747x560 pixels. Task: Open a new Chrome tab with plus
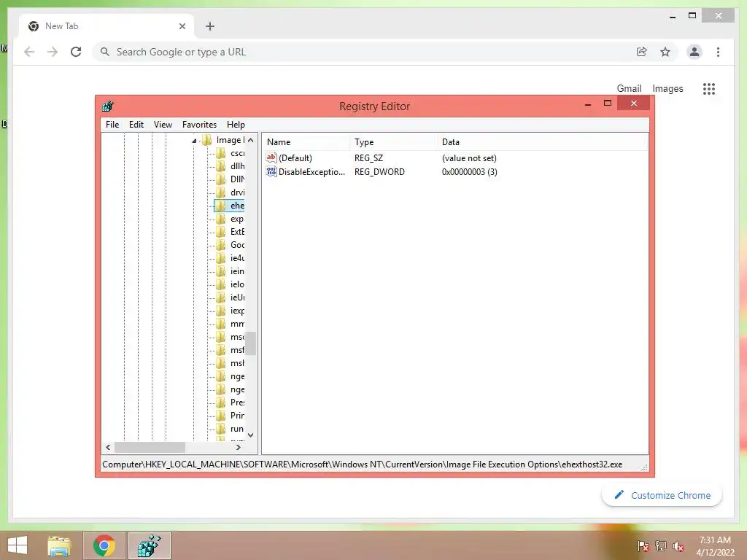210,26
